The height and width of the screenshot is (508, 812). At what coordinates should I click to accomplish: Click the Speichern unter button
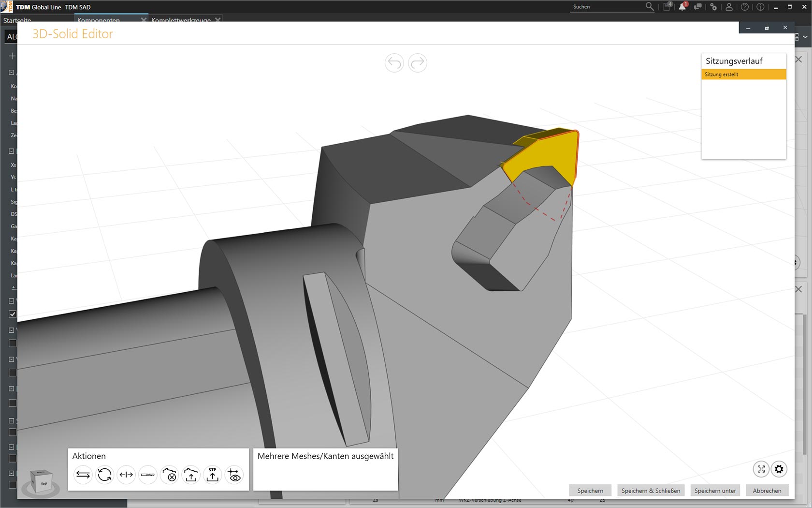(715, 491)
